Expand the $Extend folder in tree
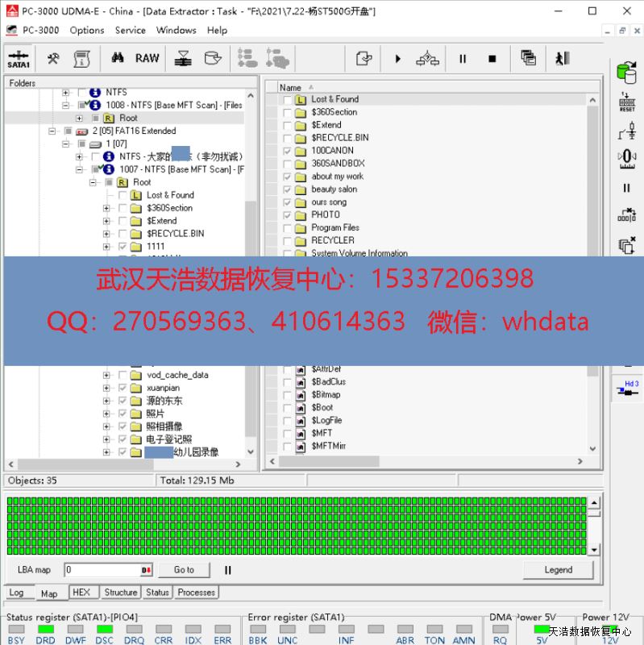The image size is (644, 645). [106, 221]
